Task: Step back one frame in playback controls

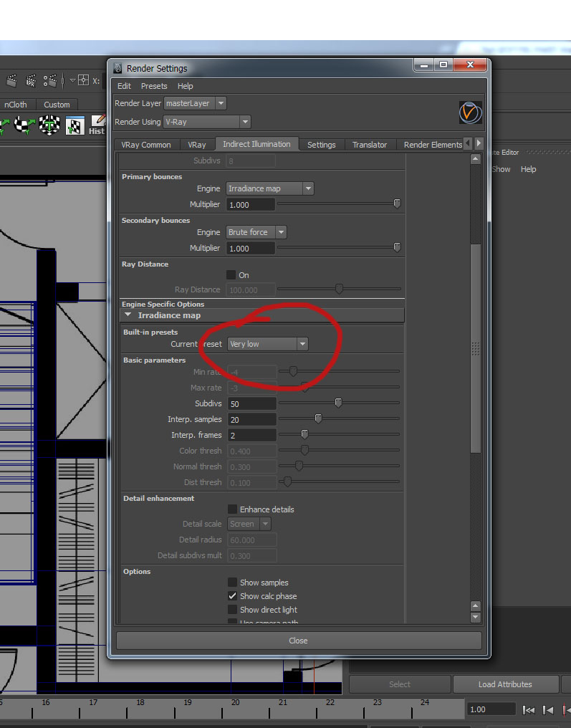Action: point(548,710)
